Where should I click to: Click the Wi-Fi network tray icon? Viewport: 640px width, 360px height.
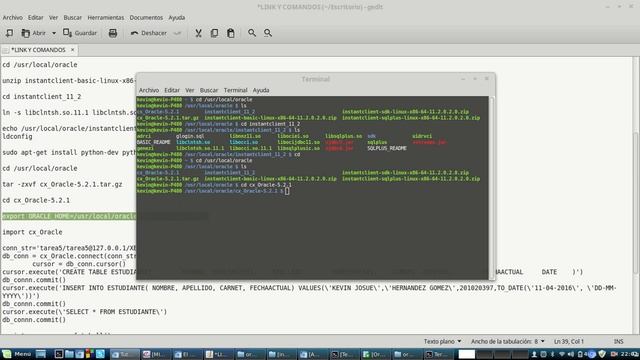(562, 354)
